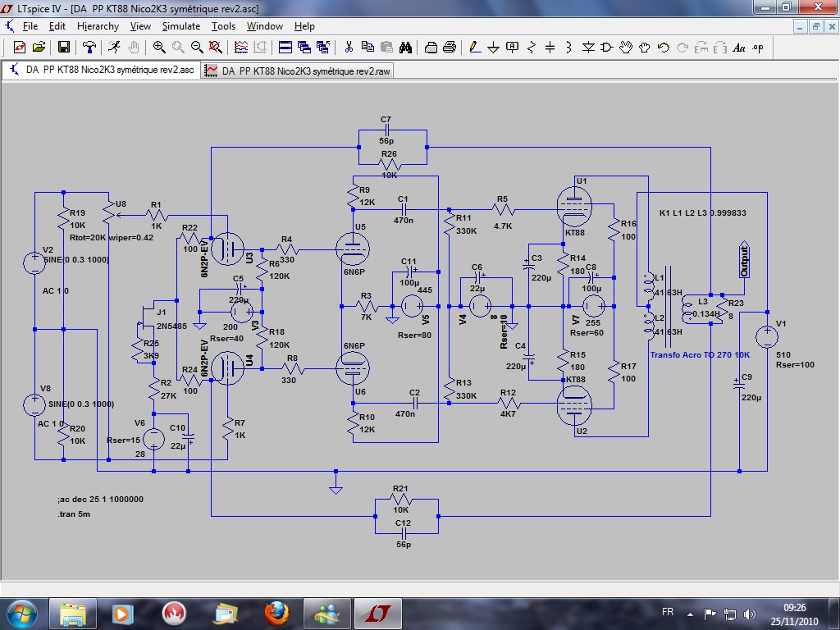Click the Transfo Acro TO 270 10K label
The height and width of the screenshot is (630, 840).
coord(700,354)
